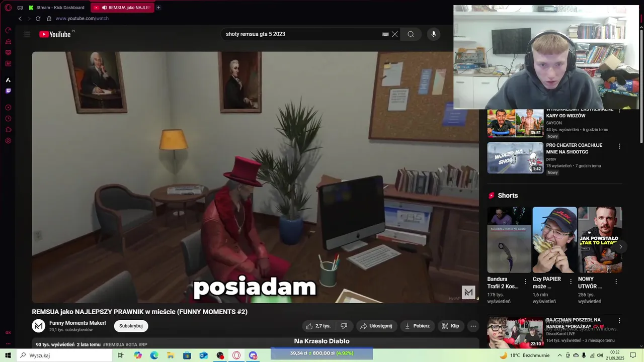Open PRO CHEATER COACHUJE video thumbnail
Image resolution: width=644 pixels, height=362 pixels.
pos(515,158)
